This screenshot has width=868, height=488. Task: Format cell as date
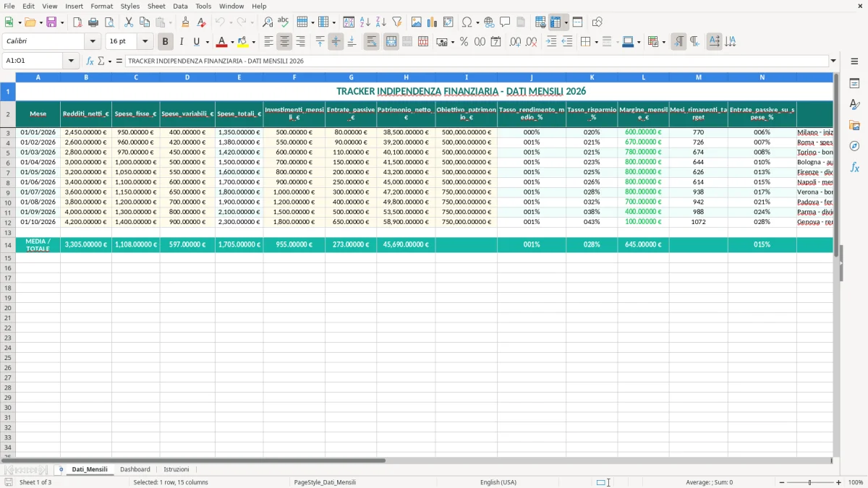click(495, 42)
